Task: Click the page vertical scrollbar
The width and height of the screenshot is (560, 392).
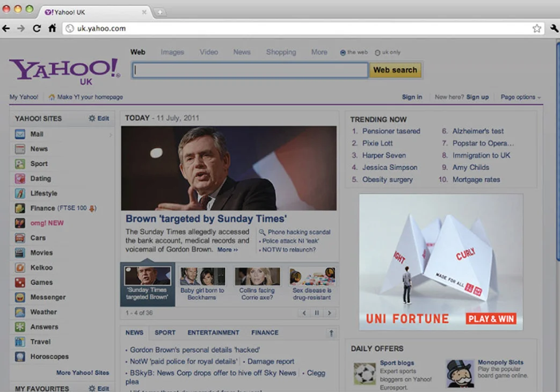Action: pos(558,152)
